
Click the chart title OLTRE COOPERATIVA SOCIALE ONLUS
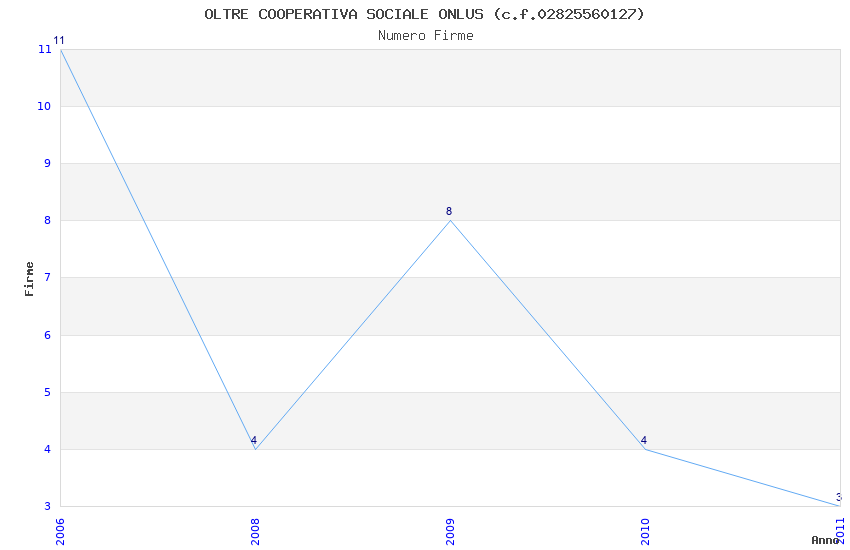(x=424, y=14)
